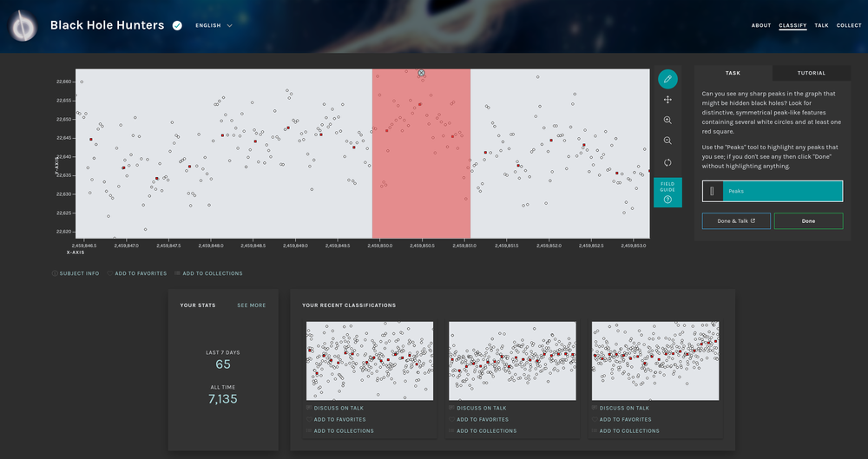Viewport: 868px width, 459px height.
Task: Open the Field Guide
Action: click(x=667, y=193)
